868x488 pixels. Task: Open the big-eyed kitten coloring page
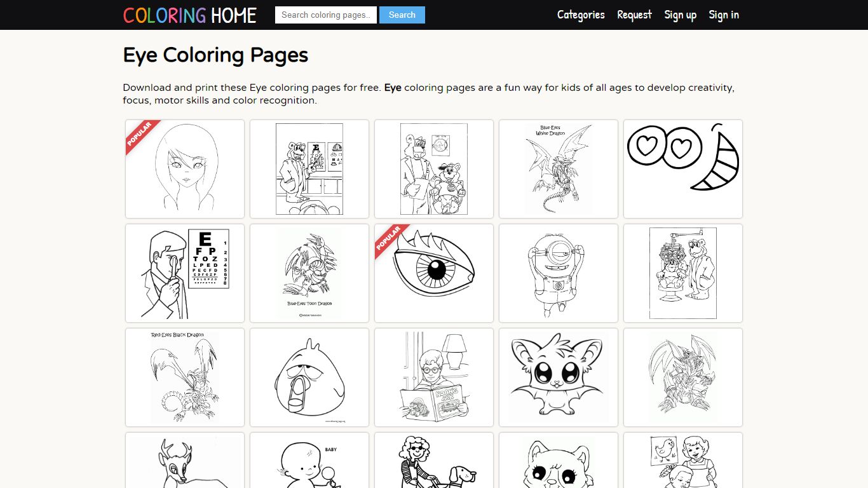pos(559,461)
